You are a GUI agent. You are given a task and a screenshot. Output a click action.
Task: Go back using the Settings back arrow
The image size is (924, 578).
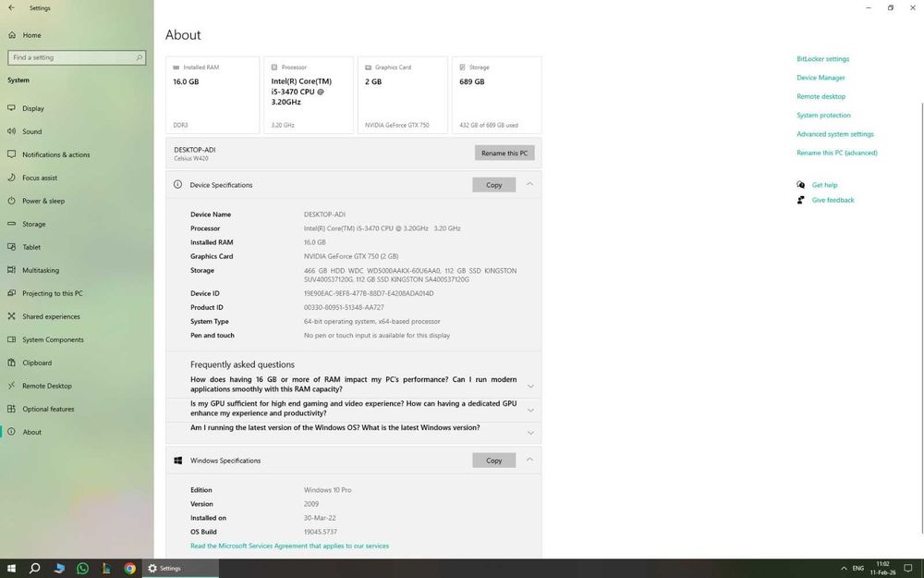[11, 8]
